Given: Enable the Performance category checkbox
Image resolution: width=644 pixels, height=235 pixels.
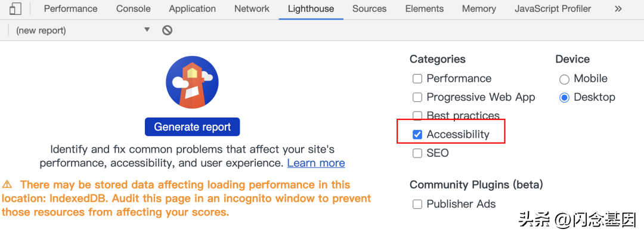Looking at the screenshot, I should [417, 79].
